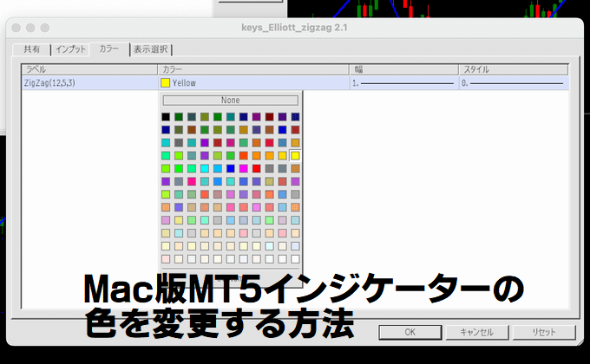Click the キャンセル button
The image size is (590, 364).
pyautogui.click(x=476, y=332)
